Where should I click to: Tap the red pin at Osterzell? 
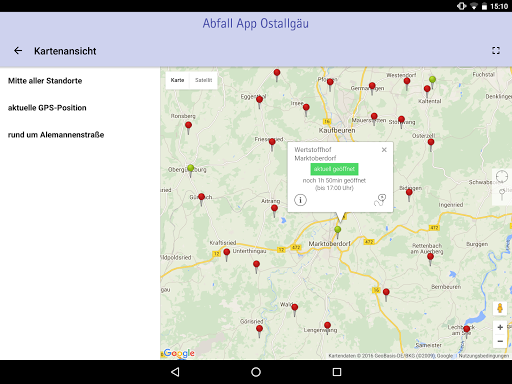(431, 143)
